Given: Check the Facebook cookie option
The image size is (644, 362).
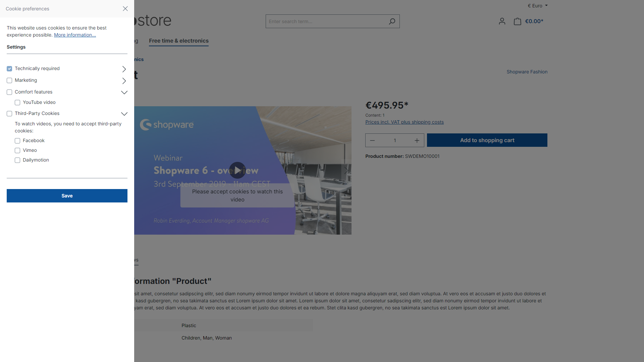Looking at the screenshot, I should pyautogui.click(x=17, y=141).
